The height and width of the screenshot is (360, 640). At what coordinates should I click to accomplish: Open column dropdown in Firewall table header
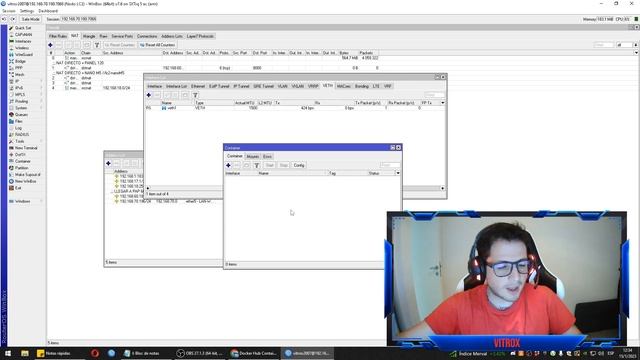pos(636,53)
